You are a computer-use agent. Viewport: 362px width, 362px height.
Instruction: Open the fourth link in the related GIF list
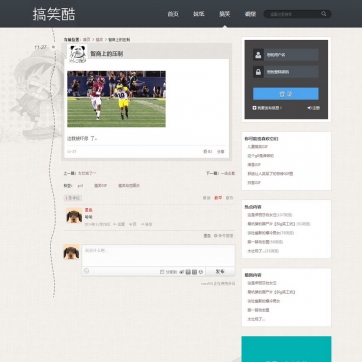click(270, 174)
